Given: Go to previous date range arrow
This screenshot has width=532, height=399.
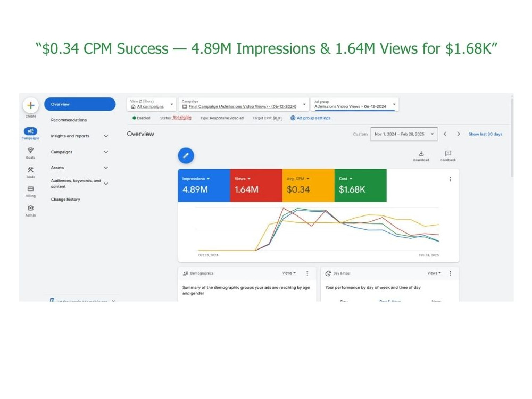Looking at the screenshot, I should (445, 134).
